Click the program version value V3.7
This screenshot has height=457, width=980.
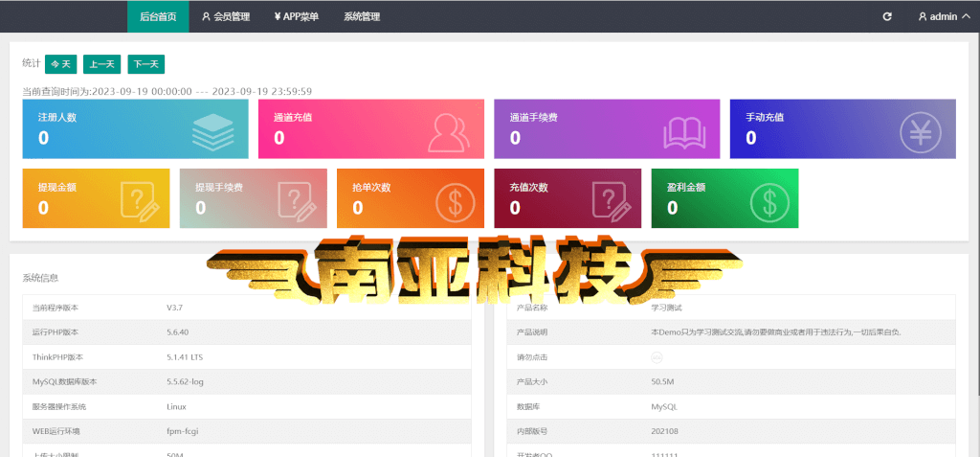174,308
